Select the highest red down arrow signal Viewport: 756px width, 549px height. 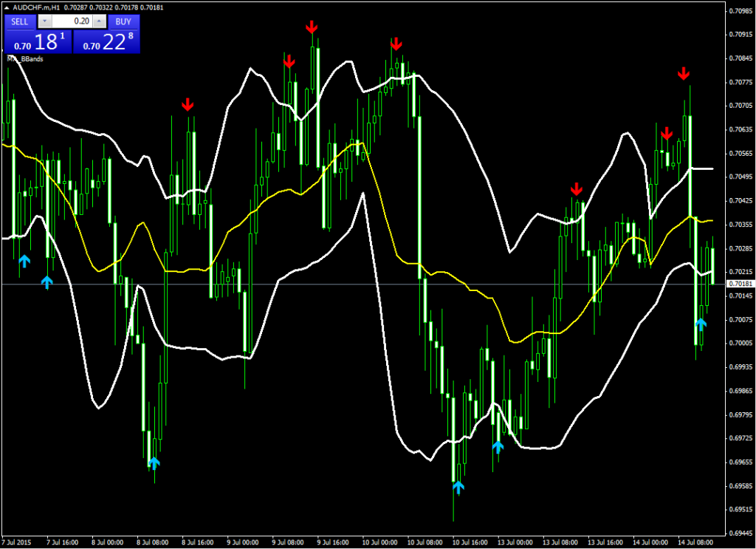coord(312,27)
